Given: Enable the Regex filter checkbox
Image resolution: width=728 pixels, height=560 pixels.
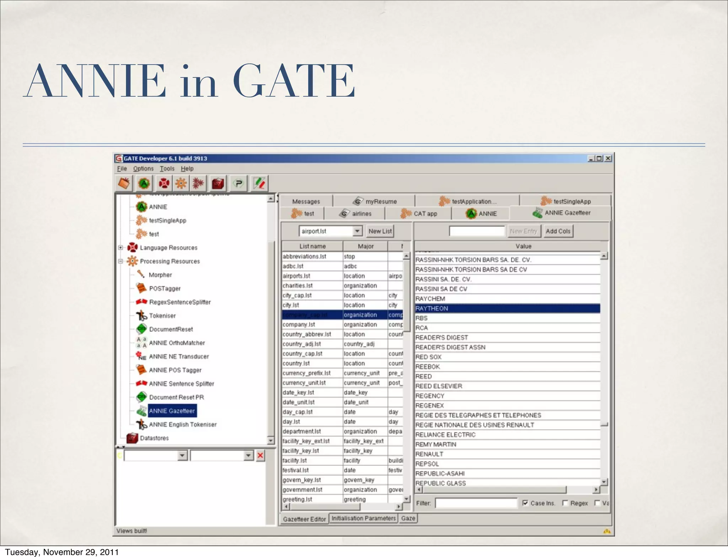Looking at the screenshot, I should (565, 503).
